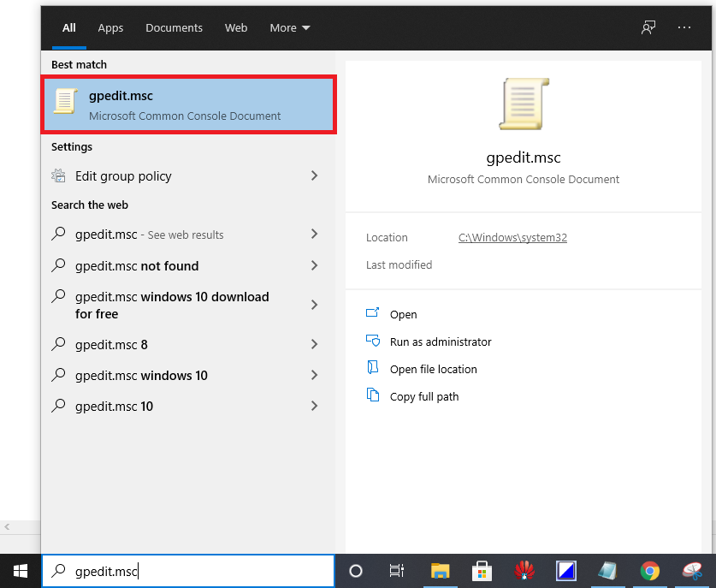
Task: Open Task View from the taskbar
Action: [396, 571]
